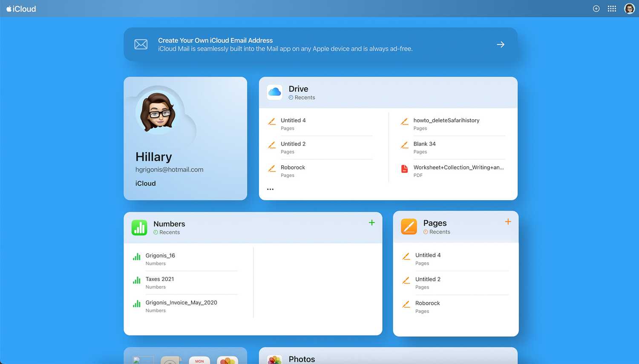Open the app launcher grid icon
Screen dimensions: 639x364
click(612, 9)
